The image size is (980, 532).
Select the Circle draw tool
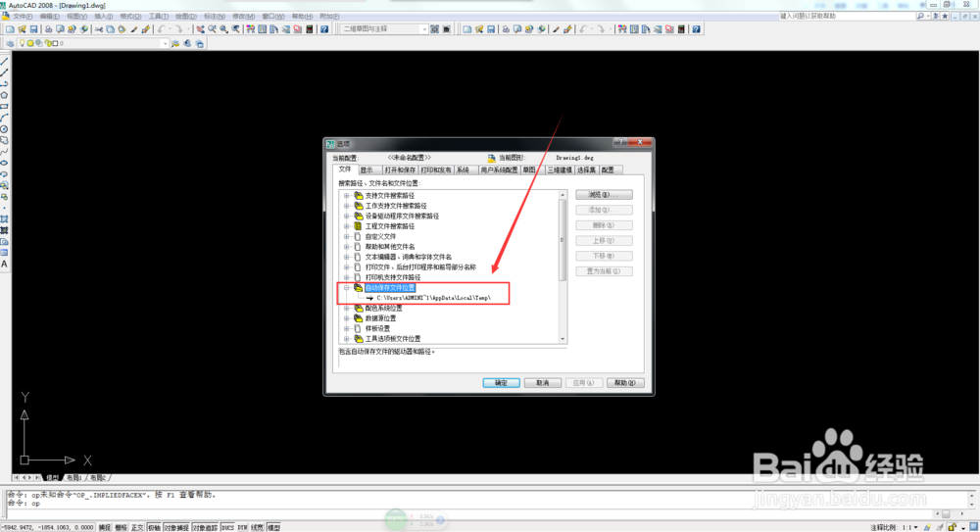4,128
